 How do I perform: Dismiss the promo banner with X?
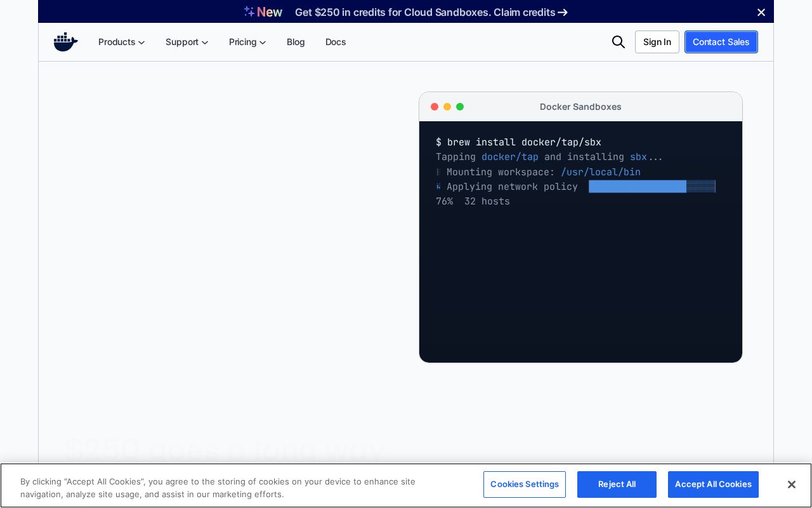pos(761,12)
